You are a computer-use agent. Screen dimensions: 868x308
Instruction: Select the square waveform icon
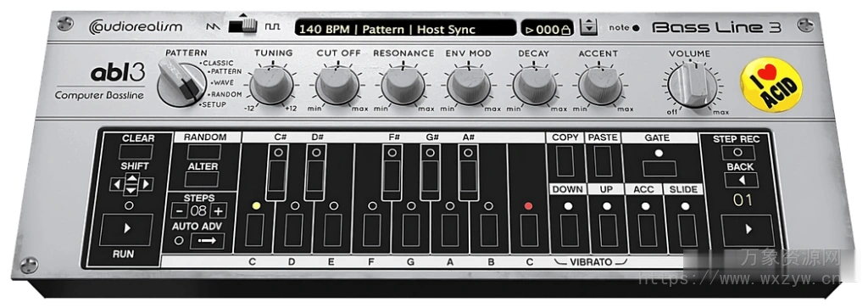click(x=272, y=26)
